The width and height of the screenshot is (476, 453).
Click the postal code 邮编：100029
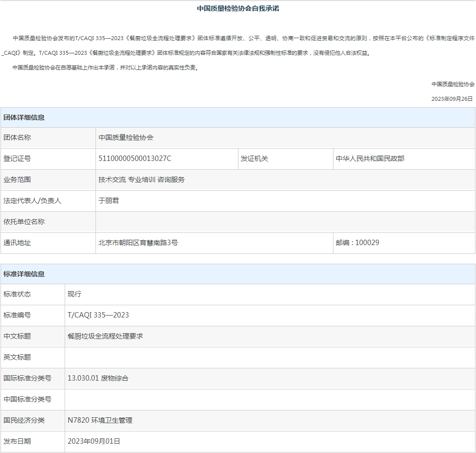[357, 243]
